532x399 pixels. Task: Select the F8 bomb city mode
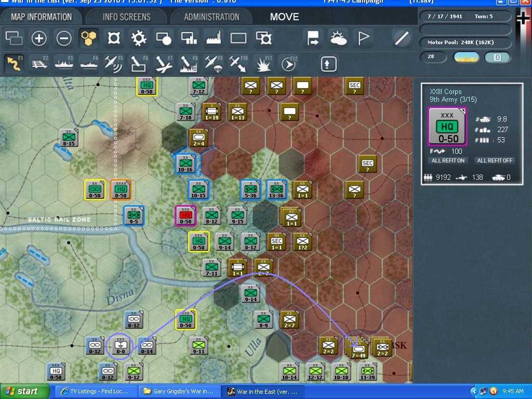(x=189, y=63)
